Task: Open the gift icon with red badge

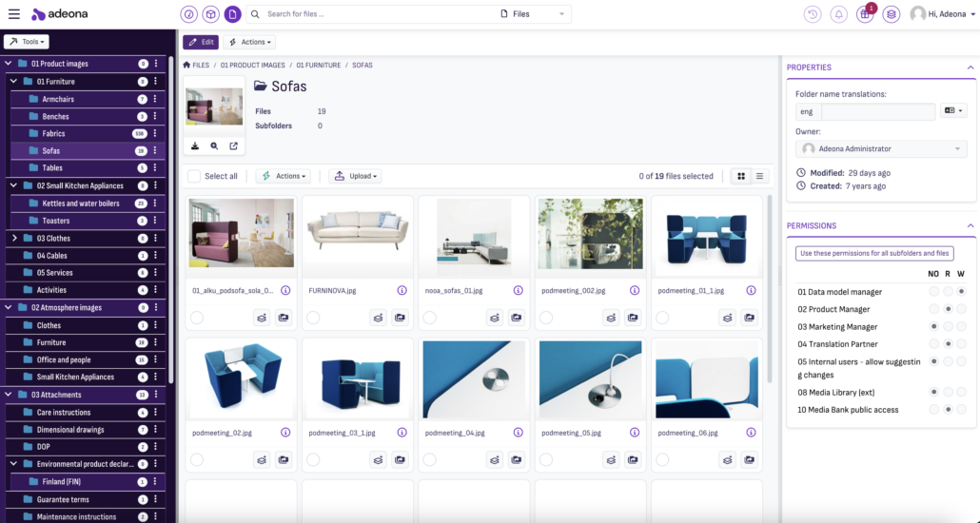Action: 865,13
